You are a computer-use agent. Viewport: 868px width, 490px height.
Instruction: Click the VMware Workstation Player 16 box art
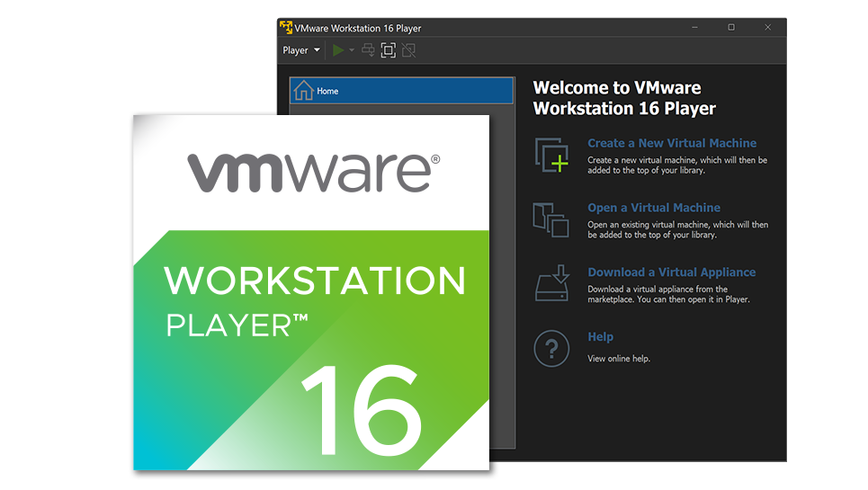311,292
